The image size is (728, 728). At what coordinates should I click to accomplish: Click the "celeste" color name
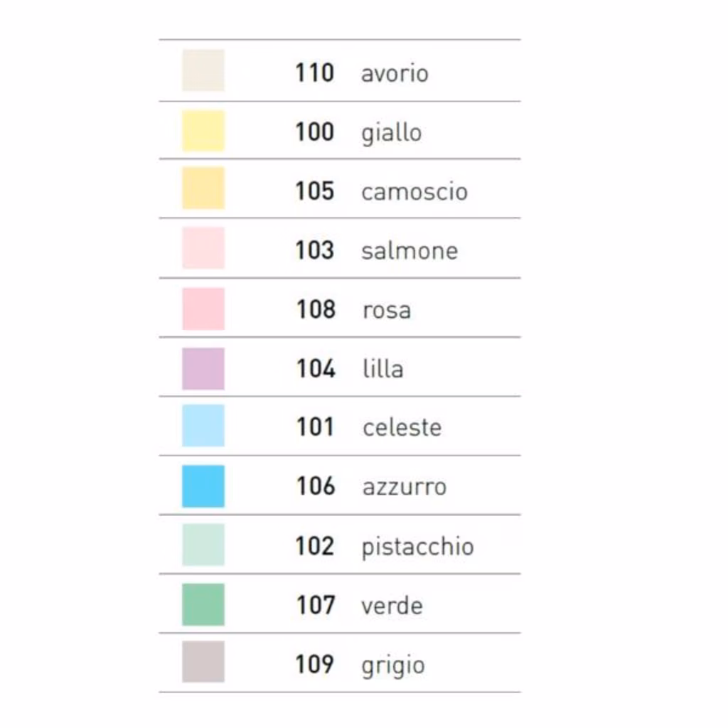[402, 427]
